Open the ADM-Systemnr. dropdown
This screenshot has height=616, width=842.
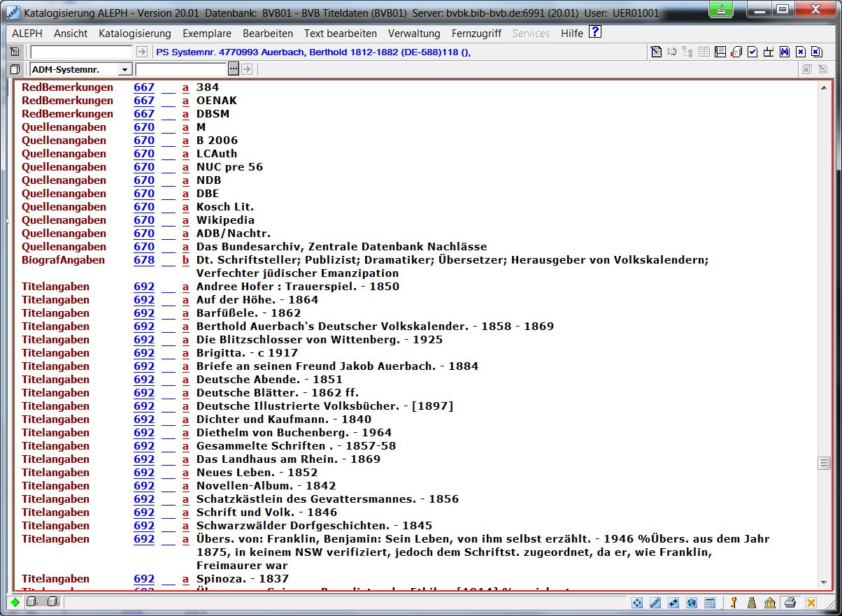pos(124,69)
